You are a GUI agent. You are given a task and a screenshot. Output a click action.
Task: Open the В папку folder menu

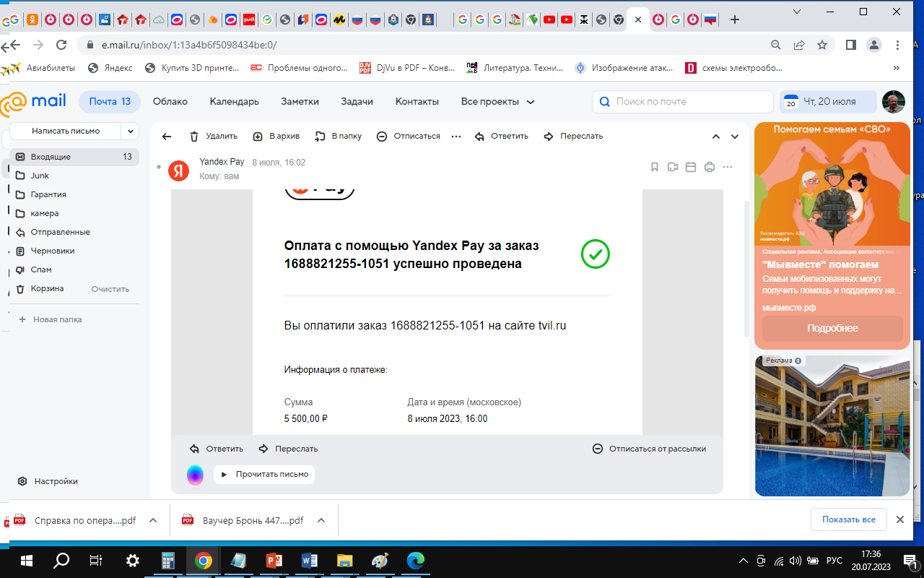pyautogui.click(x=338, y=136)
